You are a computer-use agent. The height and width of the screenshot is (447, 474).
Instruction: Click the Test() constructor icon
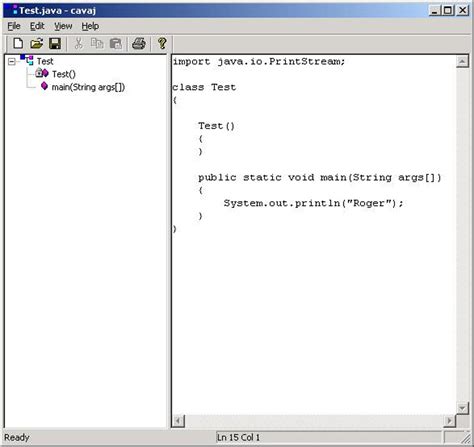(x=42, y=73)
